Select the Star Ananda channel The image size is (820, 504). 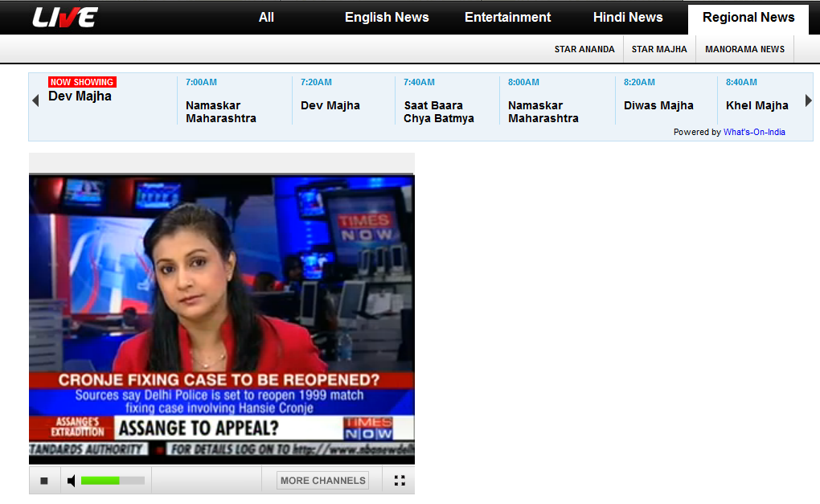[x=584, y=49]
